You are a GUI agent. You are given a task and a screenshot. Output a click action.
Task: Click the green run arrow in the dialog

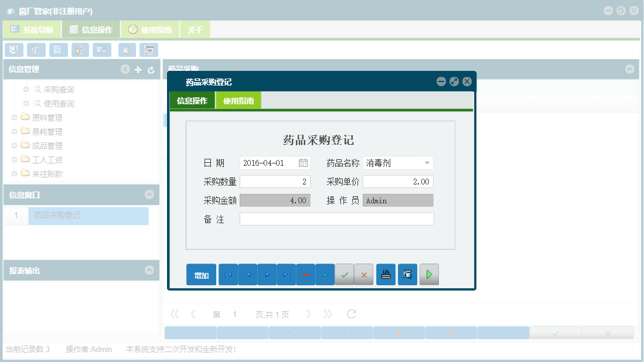click(x=429, y=274)
